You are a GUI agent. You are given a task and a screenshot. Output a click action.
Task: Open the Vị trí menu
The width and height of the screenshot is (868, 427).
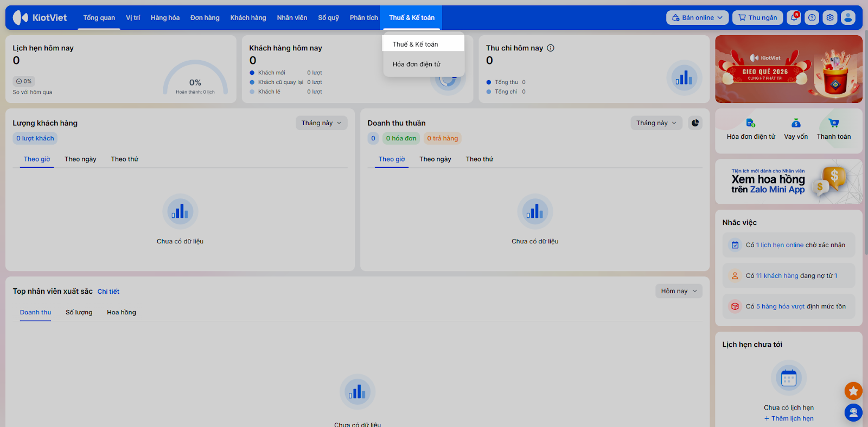(x=133, y=18)
